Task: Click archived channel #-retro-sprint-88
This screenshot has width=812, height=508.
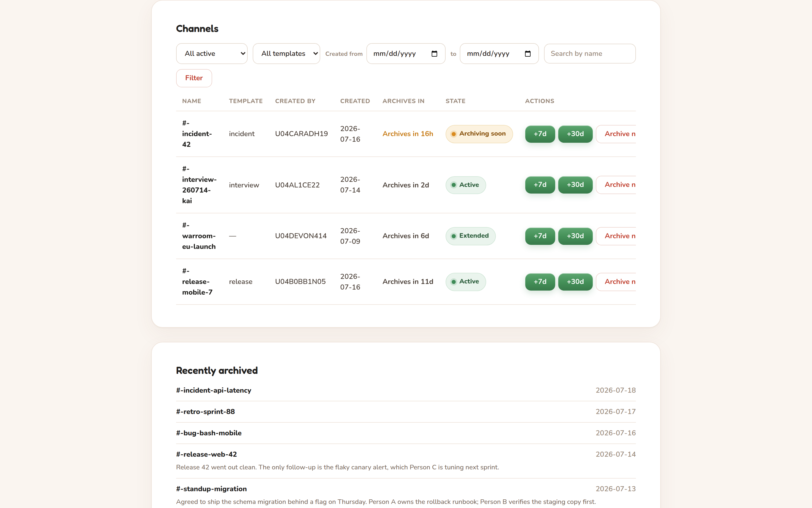Action: (205, 411)
